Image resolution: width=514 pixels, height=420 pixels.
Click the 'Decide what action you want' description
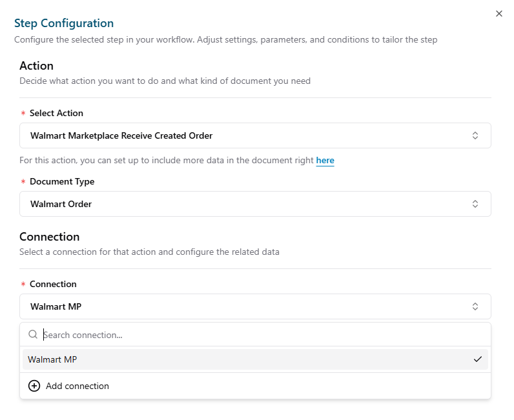point(165,81)
